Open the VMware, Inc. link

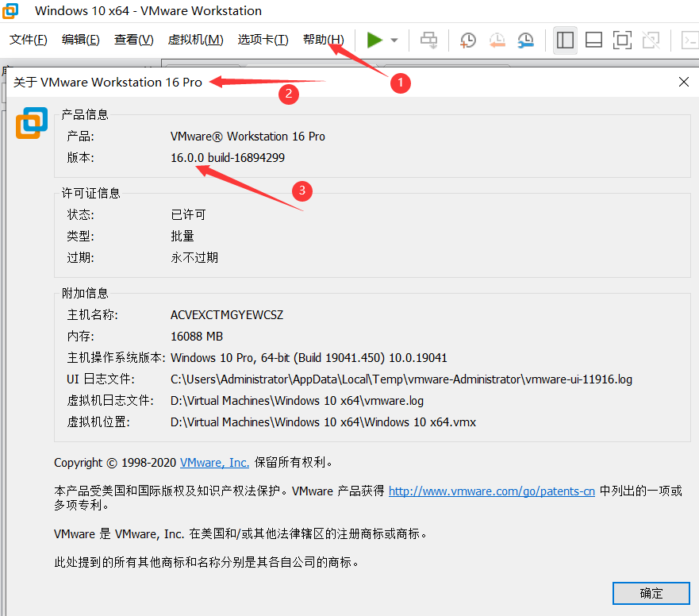tap(214, 463)
